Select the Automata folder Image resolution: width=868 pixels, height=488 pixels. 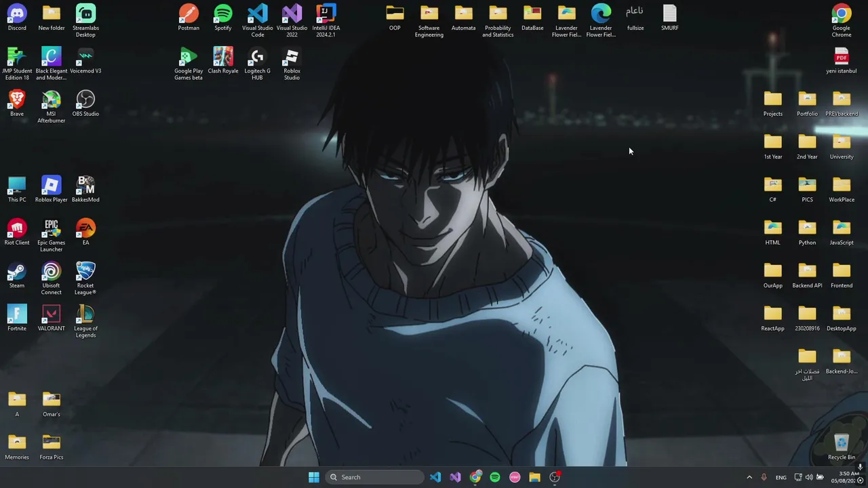point(464,18)
